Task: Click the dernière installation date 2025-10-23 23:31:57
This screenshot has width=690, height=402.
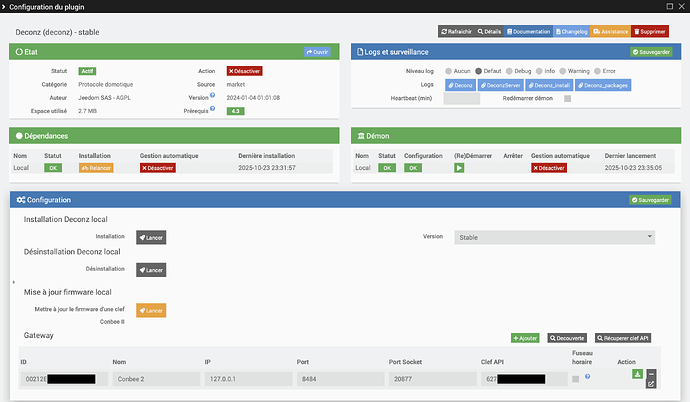Action: tap(267, 168)
